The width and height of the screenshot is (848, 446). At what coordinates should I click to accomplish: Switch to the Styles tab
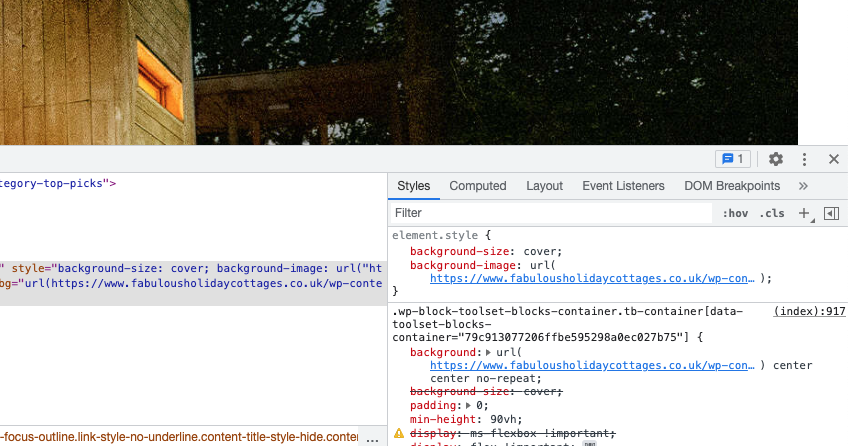[414, 186]
